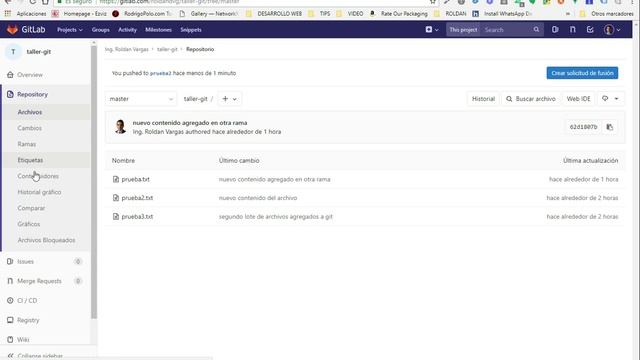The height and width of the screenshot is (360, 640).
Task: Expand the Projects menu
Action: pos(69,30)
